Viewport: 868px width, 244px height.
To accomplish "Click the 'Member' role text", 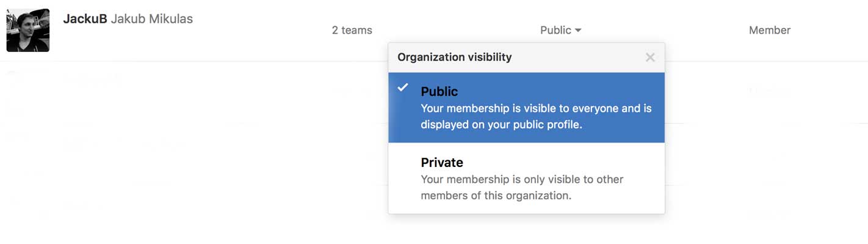I will 770,30.
